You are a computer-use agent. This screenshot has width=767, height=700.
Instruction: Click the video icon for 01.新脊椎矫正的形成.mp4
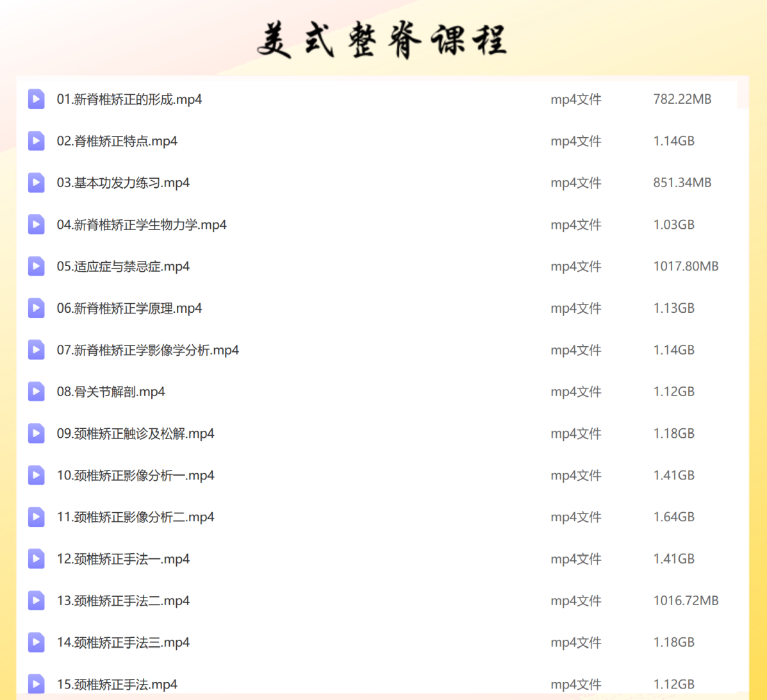pos(36,99)
